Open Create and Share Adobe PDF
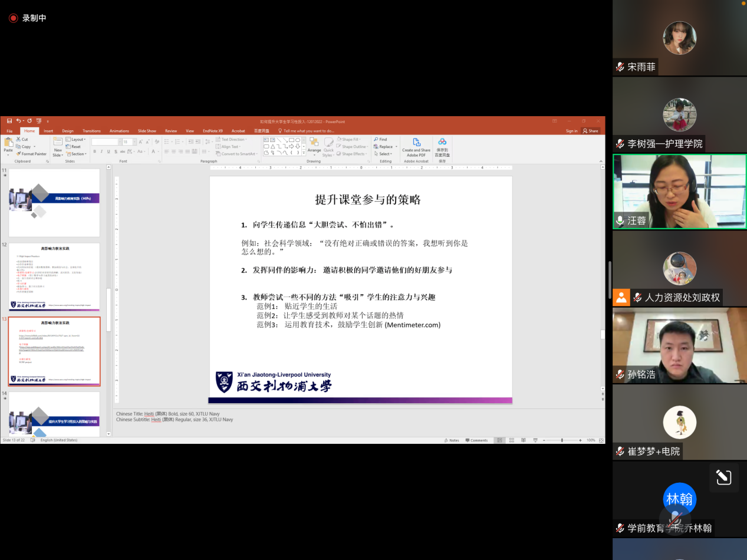 pyautogui.click(x=416, y=146)
